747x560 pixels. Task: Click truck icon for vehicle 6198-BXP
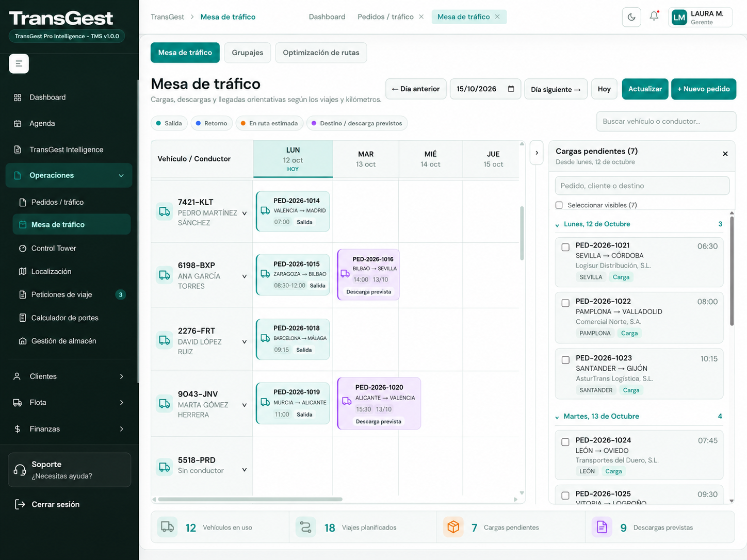165,275
